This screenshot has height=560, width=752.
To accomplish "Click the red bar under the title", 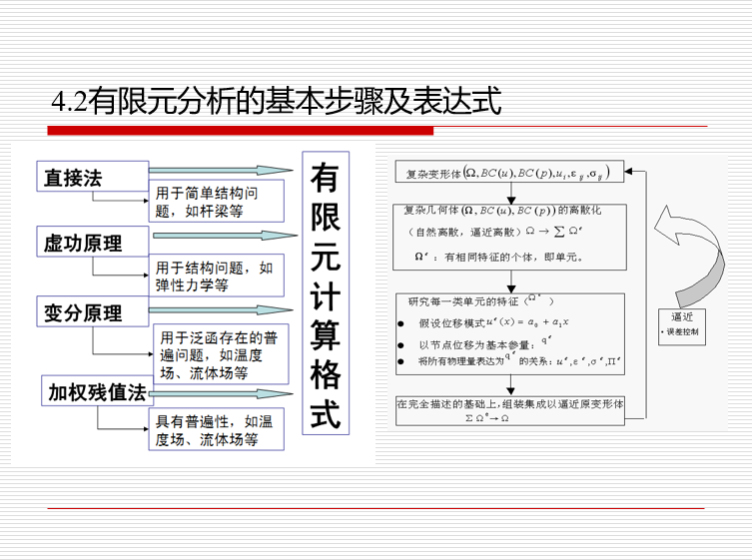I will coord(241,130).
